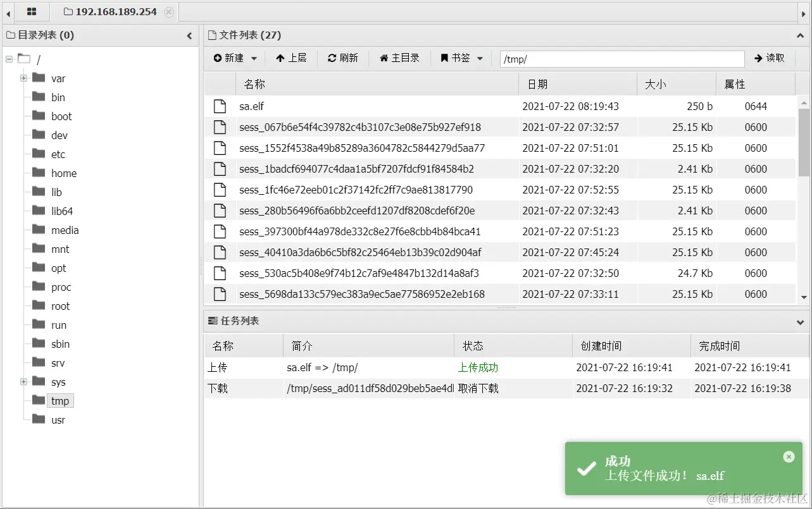Click the mnt folder icon
This screenshot has width=812, height=509.
(x=39, y=248)
